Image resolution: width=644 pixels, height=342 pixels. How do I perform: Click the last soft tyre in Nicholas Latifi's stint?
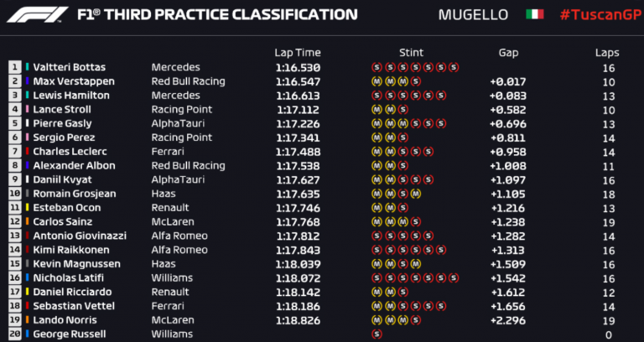pos(455,277)
